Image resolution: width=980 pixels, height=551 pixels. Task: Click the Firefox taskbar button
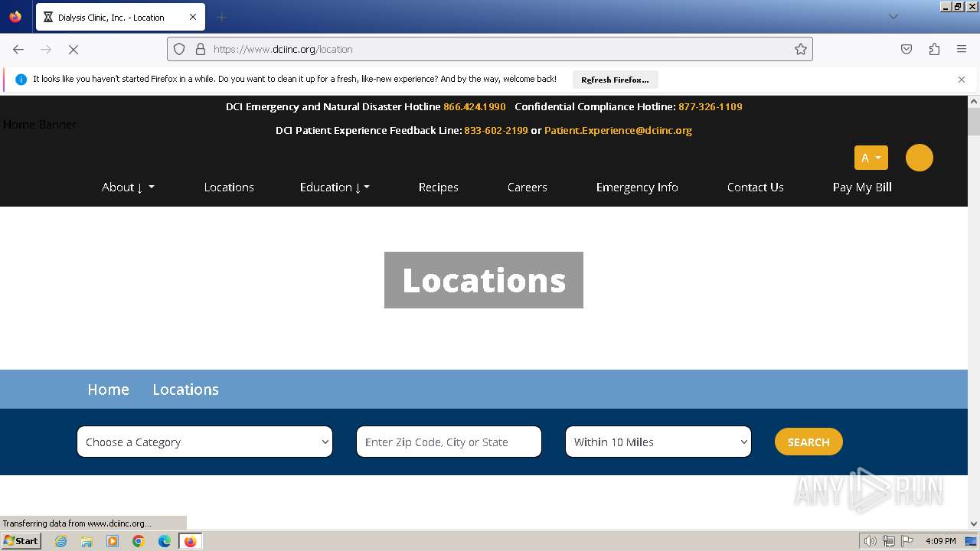pos(190,541)
